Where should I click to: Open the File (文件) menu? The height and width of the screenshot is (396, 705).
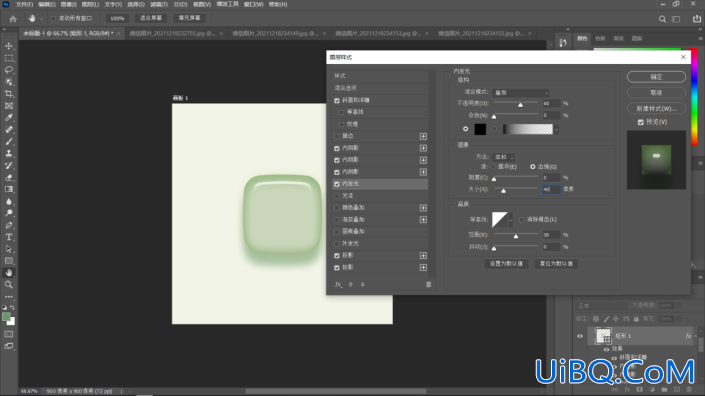[x=24, y=4]
